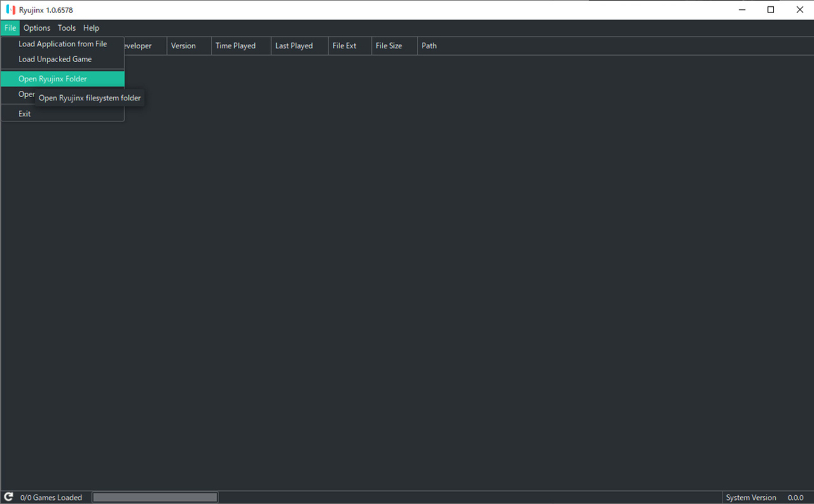Click the 0/0 Games Loaded status text
The width and height of the screenshot is (814, 504).
pyautogui.click(x=51, y=498)
